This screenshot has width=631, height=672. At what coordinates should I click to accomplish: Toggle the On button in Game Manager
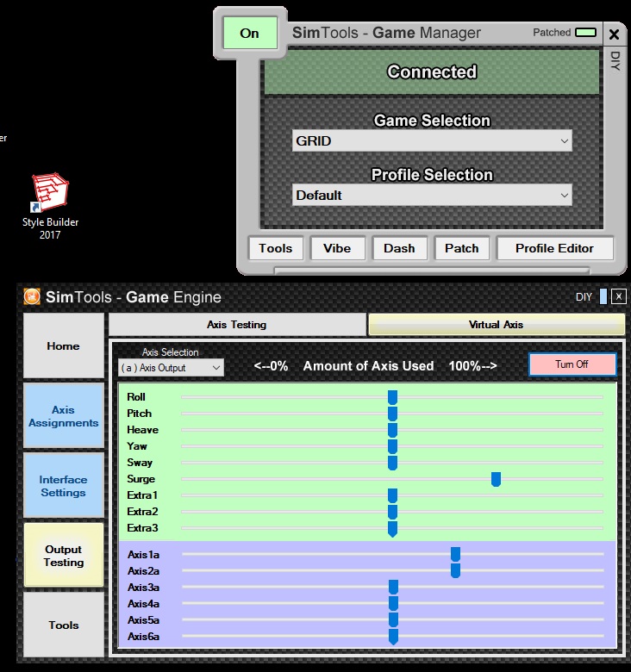249,33
